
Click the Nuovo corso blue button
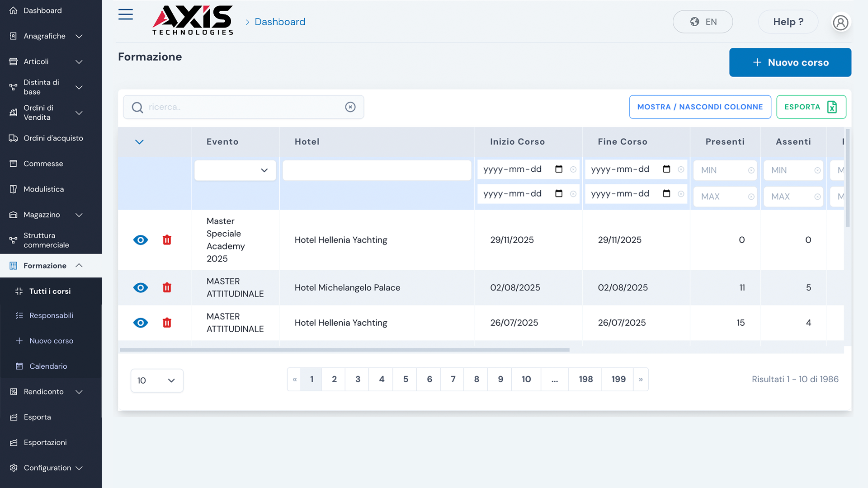click(x=790, y=62)
